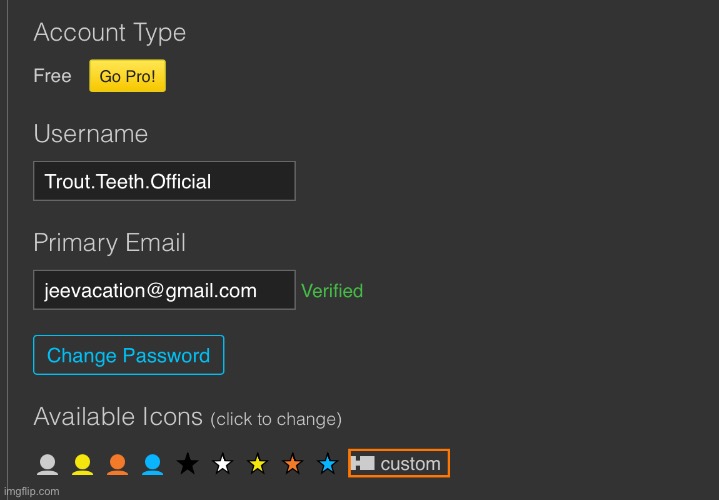Screen dimensions: 719x500
Task: Select the gray person user icon
Action: [x=47, y=464]
